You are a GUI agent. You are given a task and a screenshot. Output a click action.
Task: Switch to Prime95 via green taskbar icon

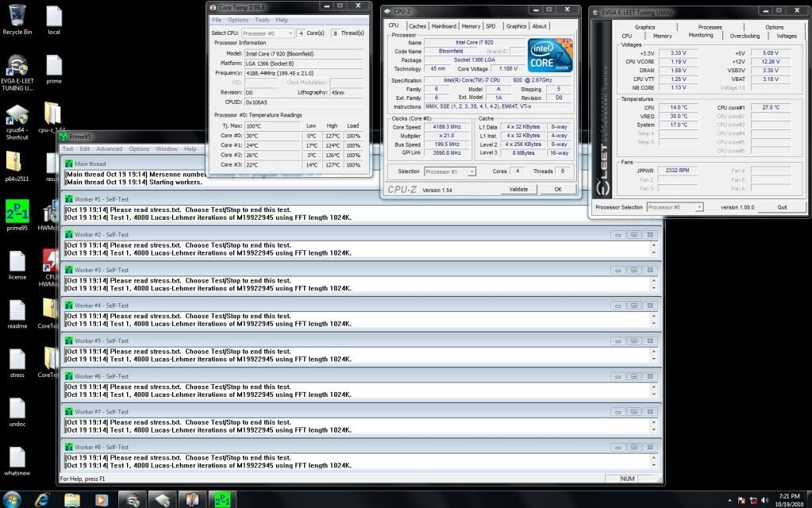[x=223, y=500]
